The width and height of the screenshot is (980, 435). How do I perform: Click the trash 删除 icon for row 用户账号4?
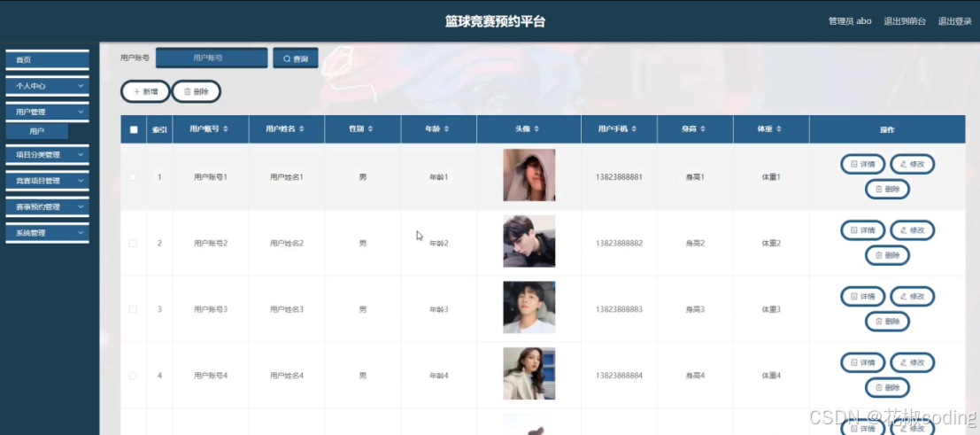pyautogui.click(x=879, y=388)
